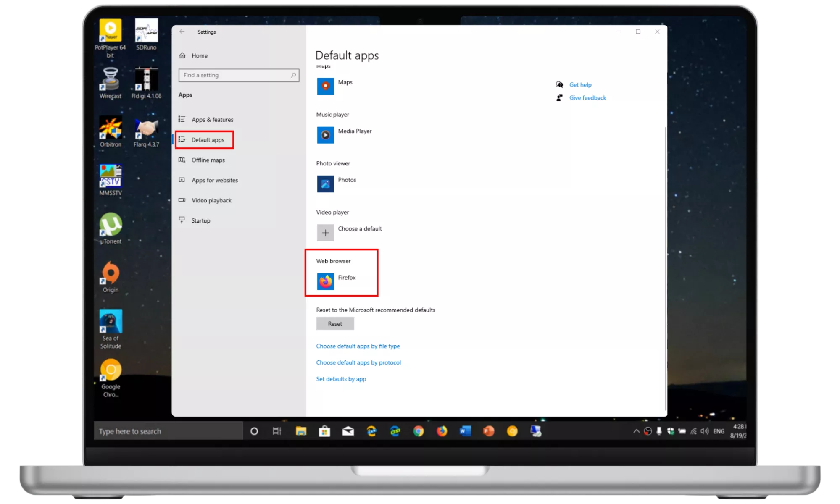Open Choose default apps by protocol link
The width and height of the screenshot is (840, 504).
358,362
